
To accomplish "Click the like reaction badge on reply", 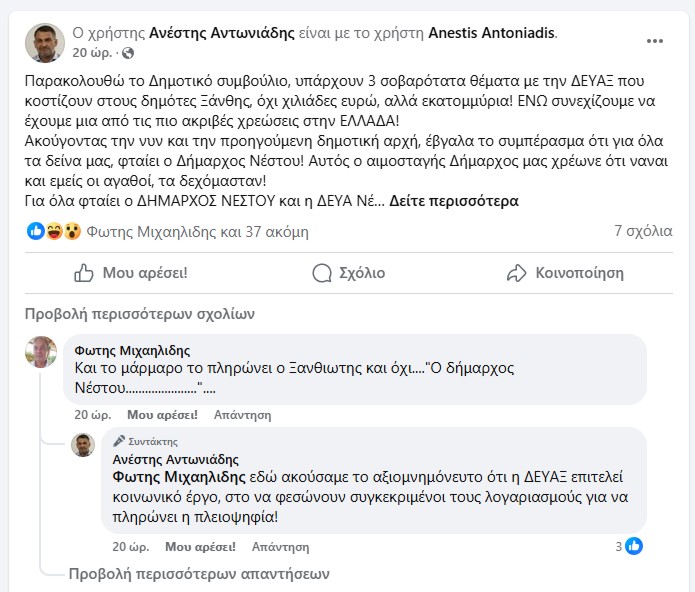I will point(634,546).
